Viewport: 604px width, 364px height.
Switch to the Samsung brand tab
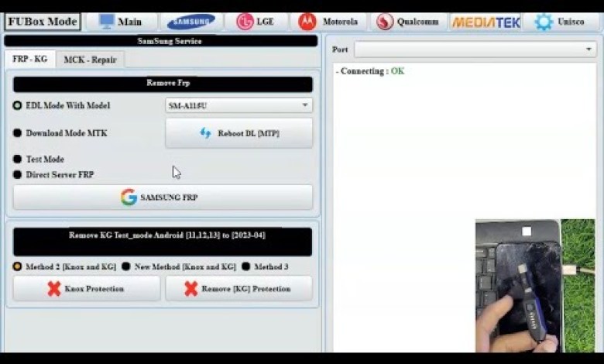[x=191, y=22]
